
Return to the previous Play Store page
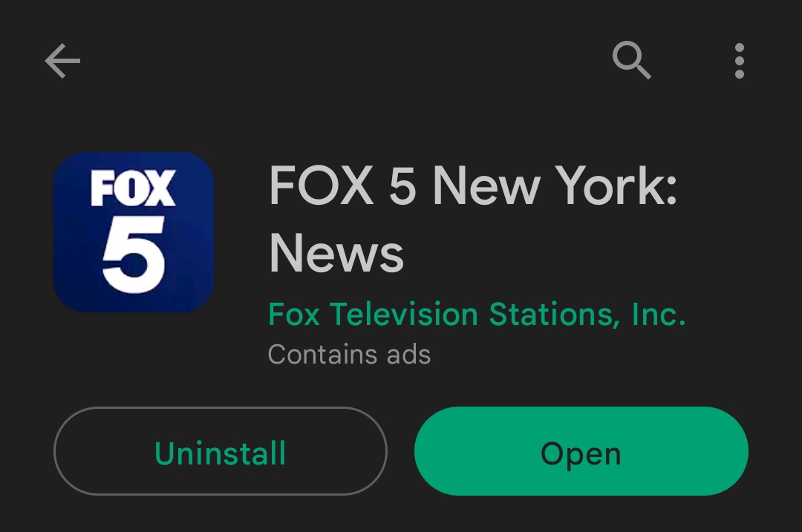pyautogui.click(x=62, y=61)
